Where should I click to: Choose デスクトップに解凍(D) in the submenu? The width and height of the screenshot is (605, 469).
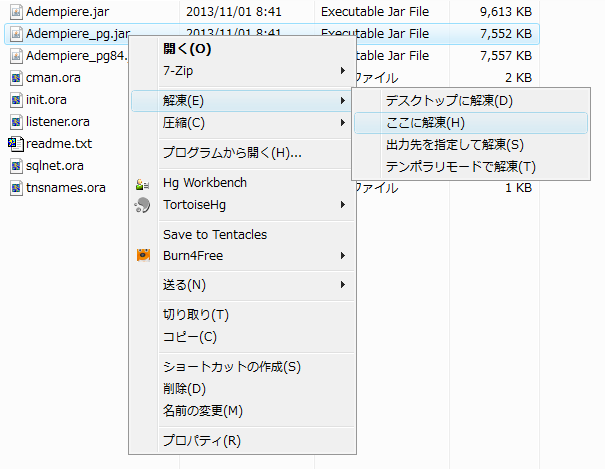click(471, 101)
